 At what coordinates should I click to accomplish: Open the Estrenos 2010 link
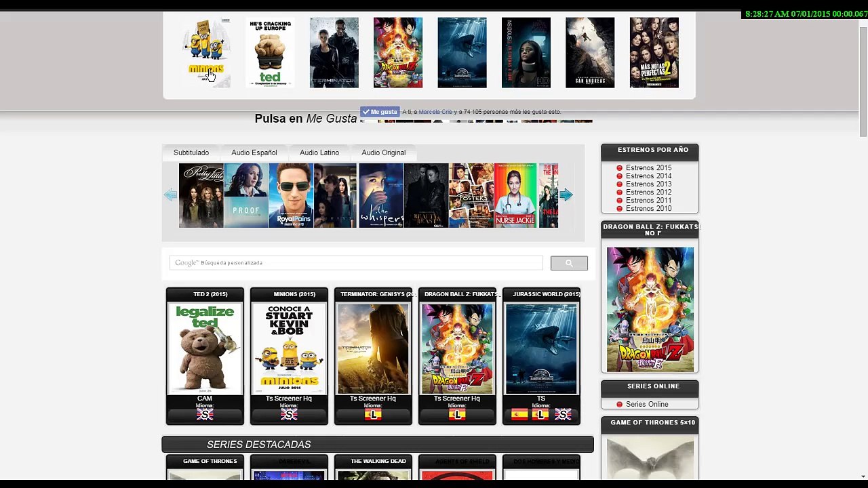pyautogui.click(x=648, y=209)
